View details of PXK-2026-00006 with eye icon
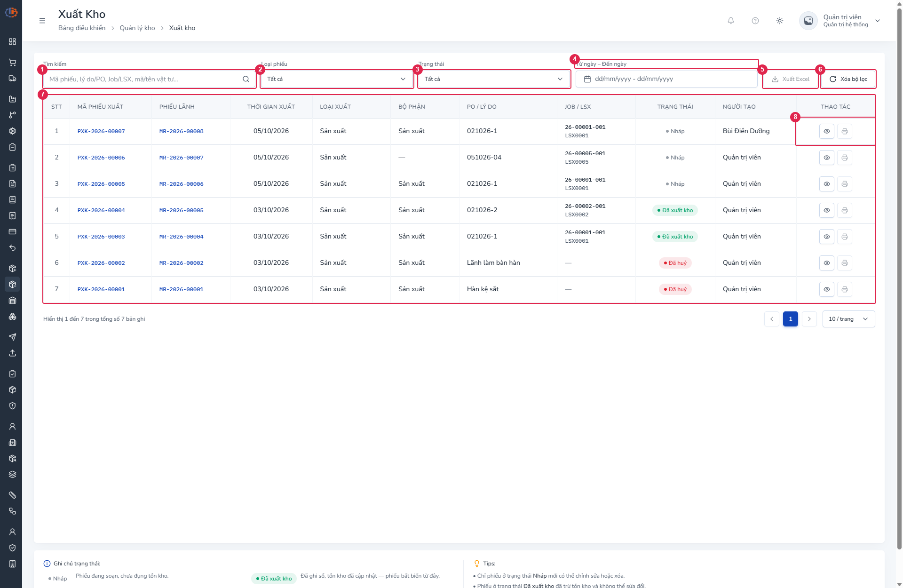 coord(827,158)
